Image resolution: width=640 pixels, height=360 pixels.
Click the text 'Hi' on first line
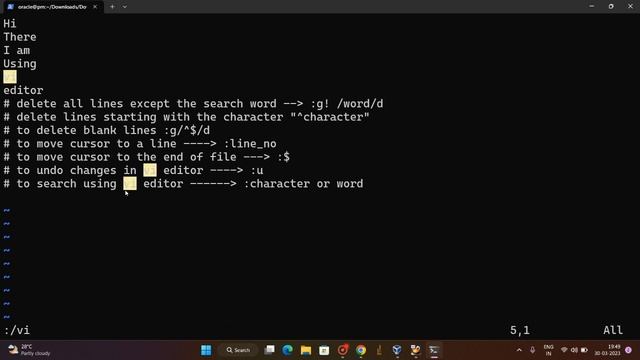pos(10,24)
